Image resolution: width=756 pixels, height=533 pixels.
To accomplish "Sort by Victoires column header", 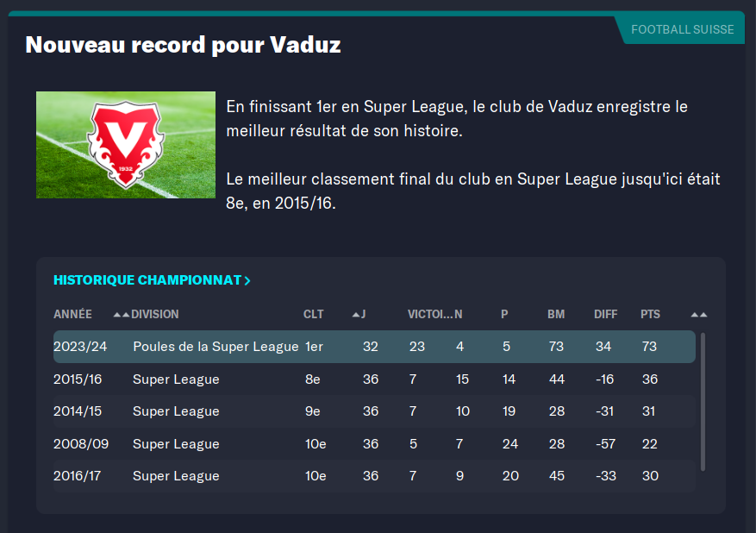I will pyautogui.click(x=429, y=314).
